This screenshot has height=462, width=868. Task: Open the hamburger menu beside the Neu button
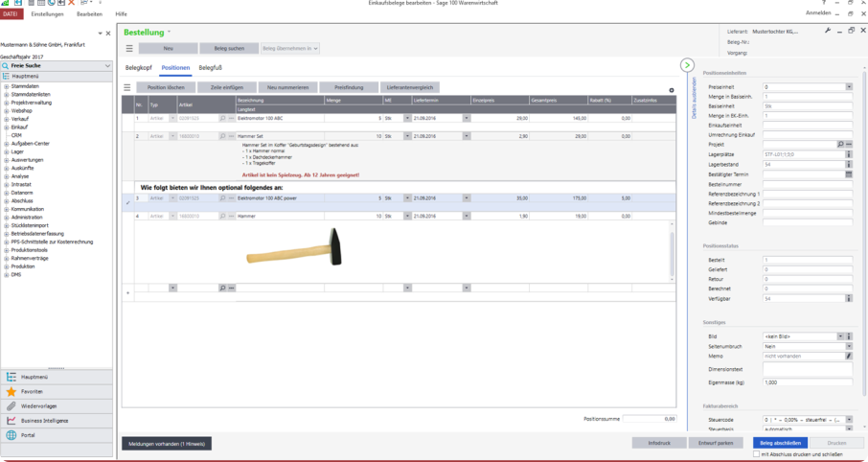pyautogui.click(x=129, y=49)
